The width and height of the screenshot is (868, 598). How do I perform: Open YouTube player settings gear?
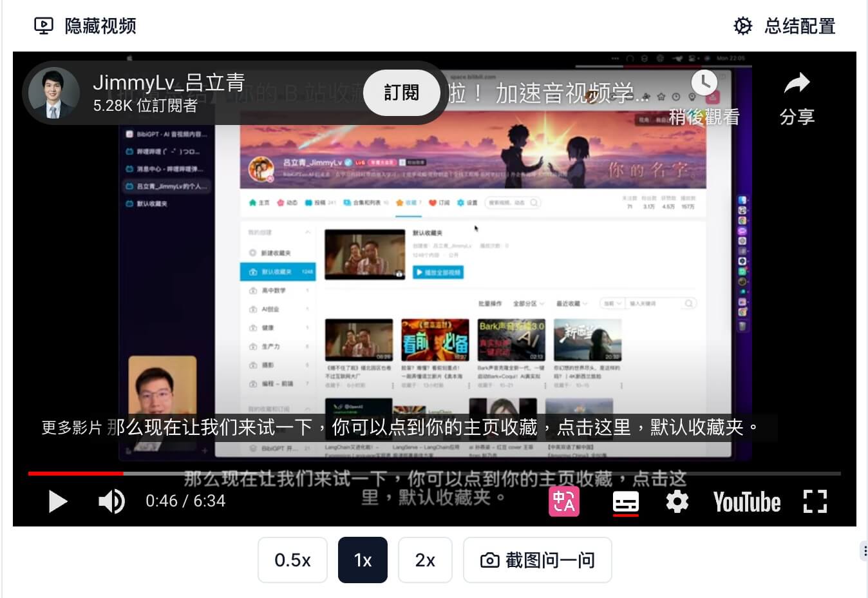(677, 501)
